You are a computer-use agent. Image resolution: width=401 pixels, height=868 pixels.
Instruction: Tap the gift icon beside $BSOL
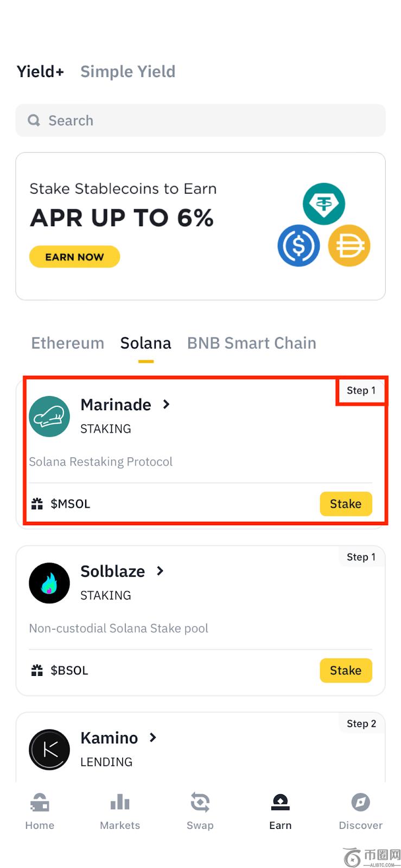(37, 671)
